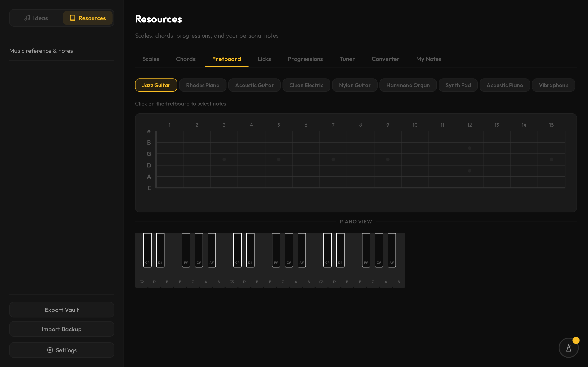This screenshot has height=367, width=588.
Task: Open the Converter tab
Action: tap(385, 59)
